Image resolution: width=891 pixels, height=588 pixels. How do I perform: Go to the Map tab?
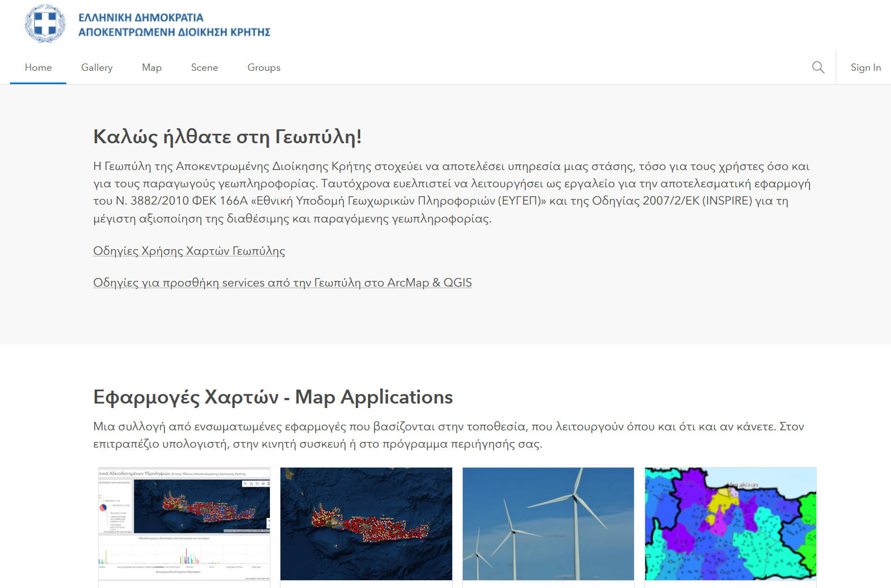pyautogui.click(x=152, y=67)
